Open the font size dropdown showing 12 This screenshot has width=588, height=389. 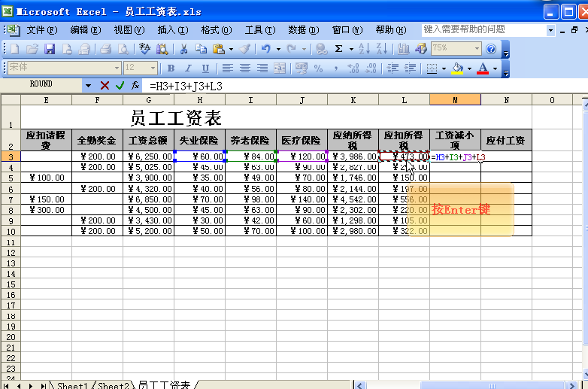[x=153, y=68]
